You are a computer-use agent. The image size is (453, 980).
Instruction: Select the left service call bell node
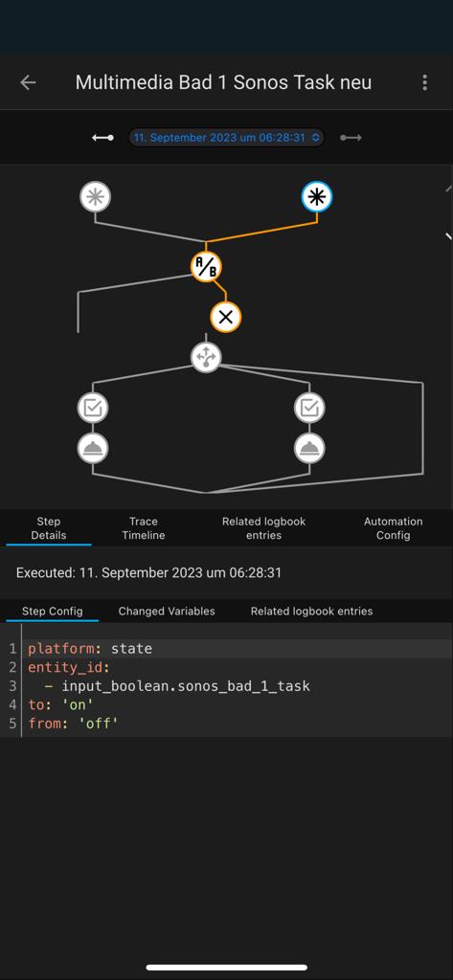tap(93, 448)
